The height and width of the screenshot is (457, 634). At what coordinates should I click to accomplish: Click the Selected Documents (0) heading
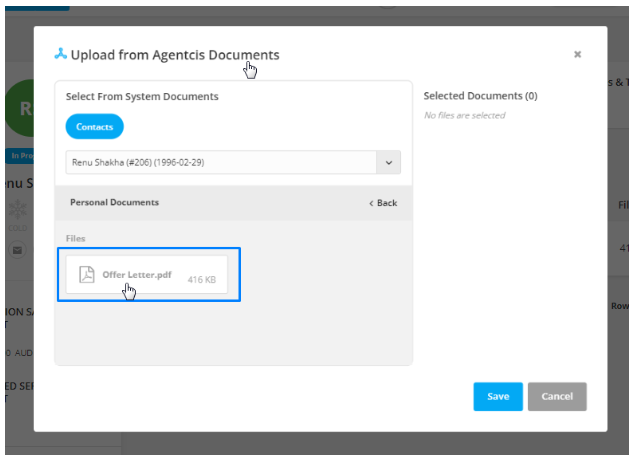[480, 96]
